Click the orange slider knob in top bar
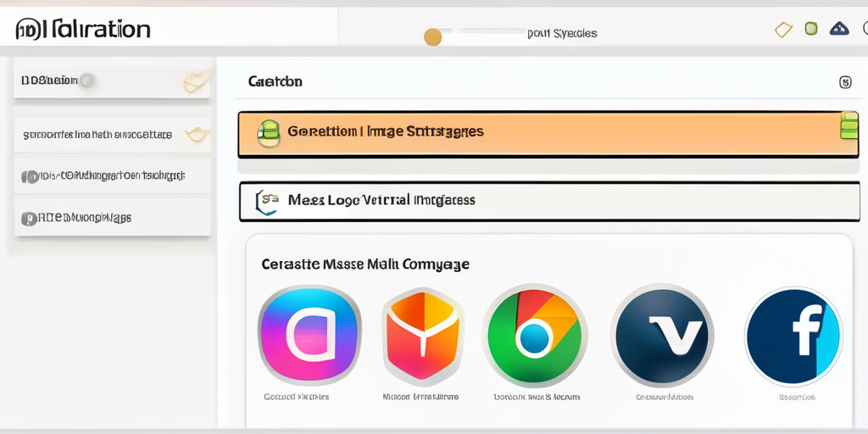868x434 pixels. [x=432, y=36]
